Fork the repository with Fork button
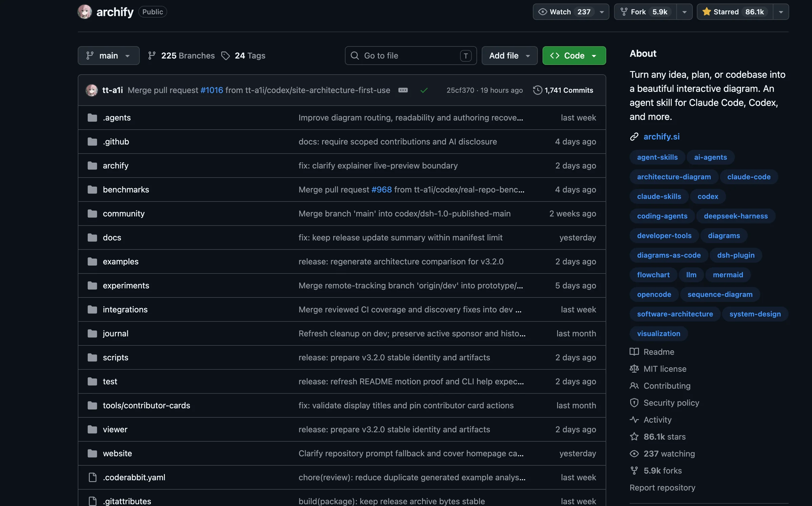 (645, 12)
